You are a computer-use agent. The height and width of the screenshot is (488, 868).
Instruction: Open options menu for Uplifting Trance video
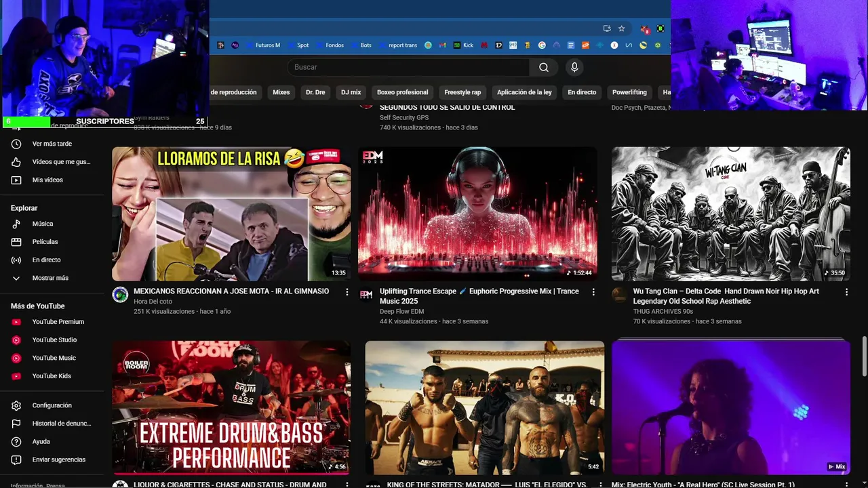click(593, 292)
